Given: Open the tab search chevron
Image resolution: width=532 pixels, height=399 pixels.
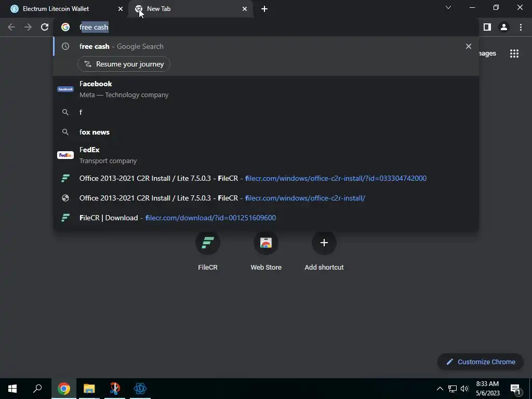Looking at the screenshot, I should (x=448, y=7).
